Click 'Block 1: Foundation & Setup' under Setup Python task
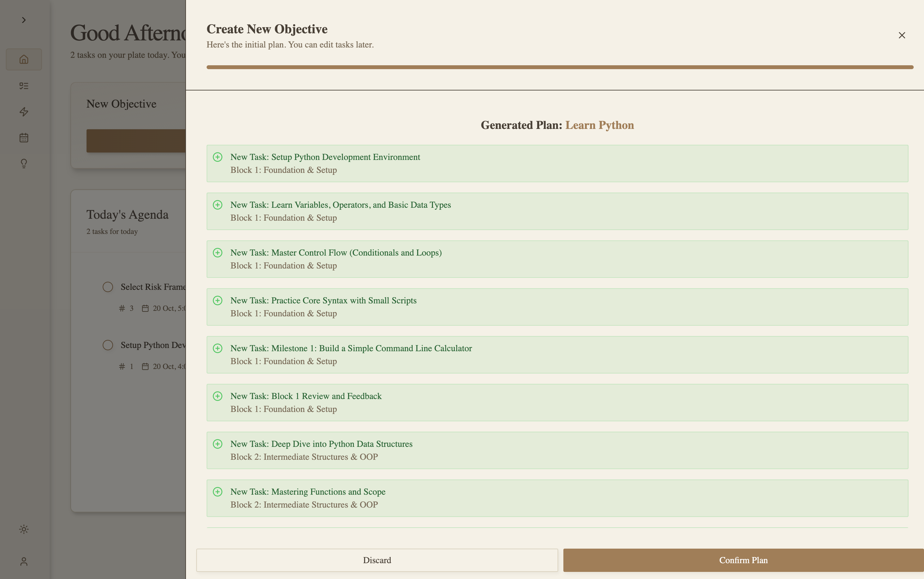 click(283, 170)
